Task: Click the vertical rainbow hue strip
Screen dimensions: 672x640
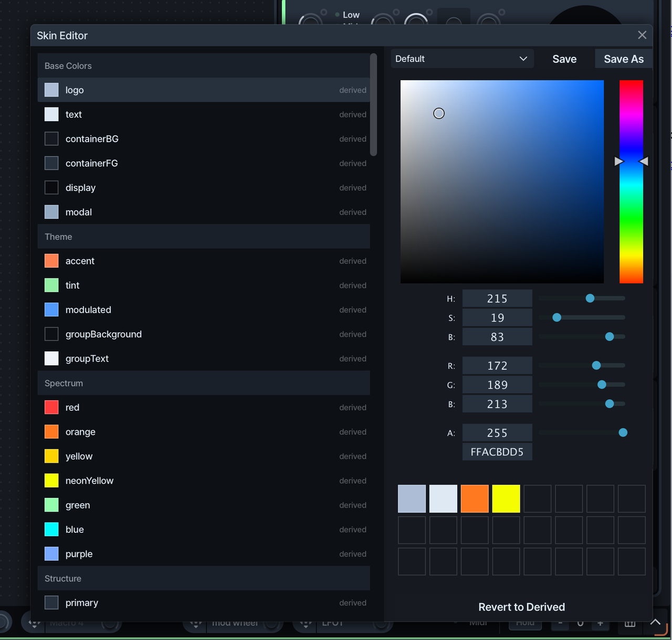Action: (631, 182)
